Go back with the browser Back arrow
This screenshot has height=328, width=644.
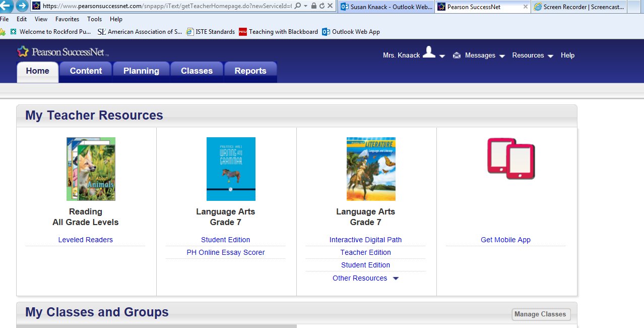click(x=6, y=6)
